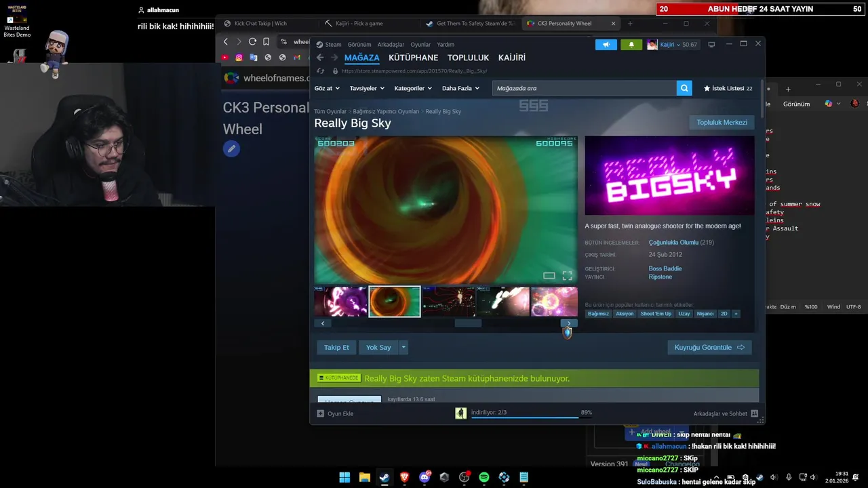Select the first purple screenshot thumbnail
Viewport: 868px width, 488px height.
click(x=340, y=302)
